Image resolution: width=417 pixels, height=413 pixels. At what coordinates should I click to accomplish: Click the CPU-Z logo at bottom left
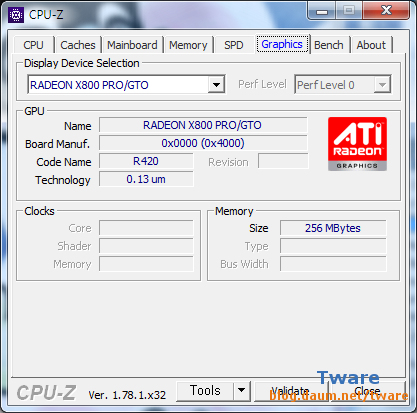pyautogui.click(x=46, y=392)
